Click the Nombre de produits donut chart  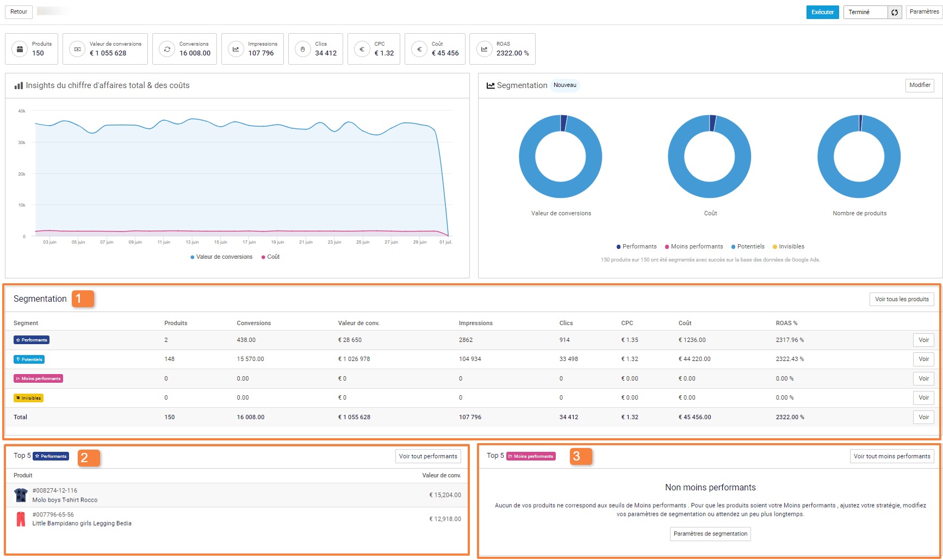(x=859, y=157)
